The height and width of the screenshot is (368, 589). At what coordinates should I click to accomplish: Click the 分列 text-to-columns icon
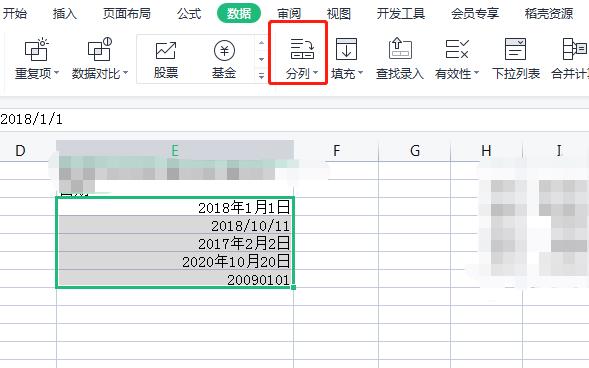302,49
